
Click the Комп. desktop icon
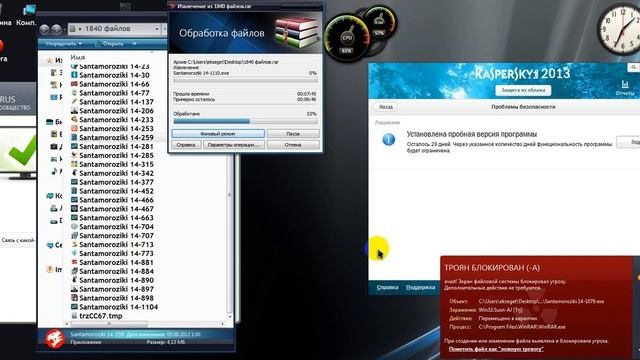pos(27,15)
